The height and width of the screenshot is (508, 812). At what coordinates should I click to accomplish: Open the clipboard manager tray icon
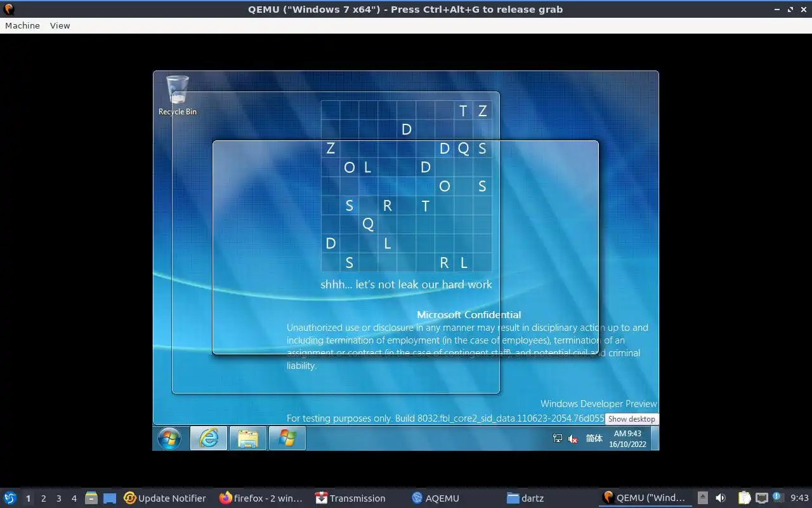(x=744, y=498)
